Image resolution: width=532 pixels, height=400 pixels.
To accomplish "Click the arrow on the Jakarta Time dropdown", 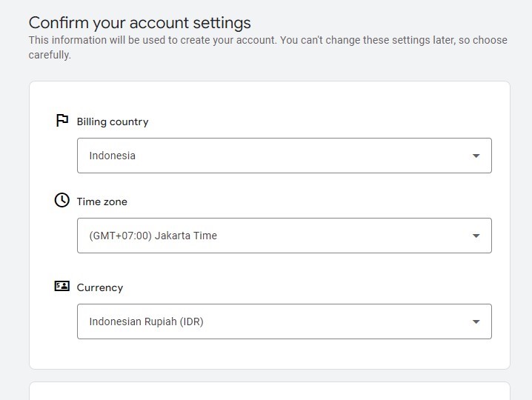I will pos(476,236).
